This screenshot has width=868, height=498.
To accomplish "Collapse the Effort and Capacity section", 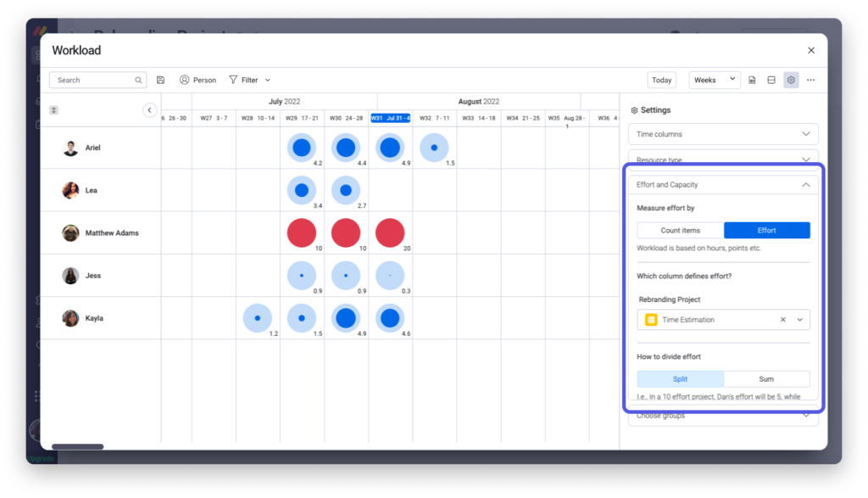I will click(x=723, y=184).
